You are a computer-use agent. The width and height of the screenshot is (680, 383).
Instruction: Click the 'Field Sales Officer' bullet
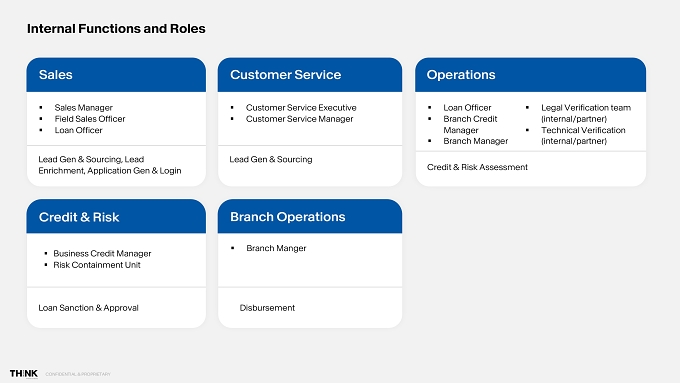90,119
